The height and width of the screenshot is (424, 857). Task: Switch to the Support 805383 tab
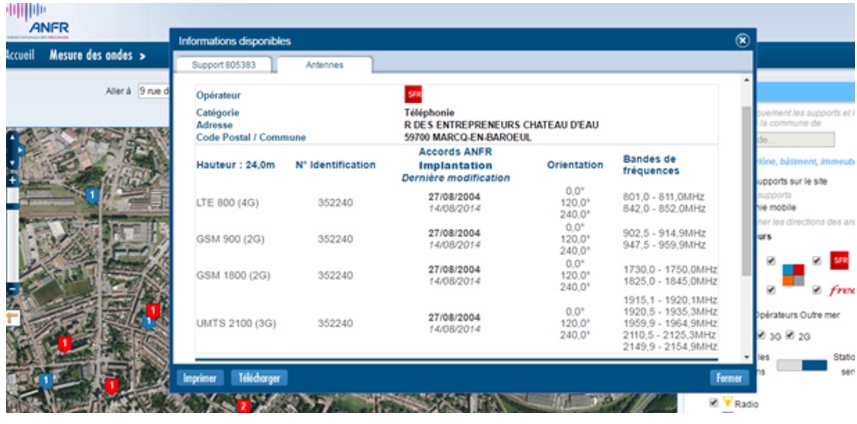(223, 65)
